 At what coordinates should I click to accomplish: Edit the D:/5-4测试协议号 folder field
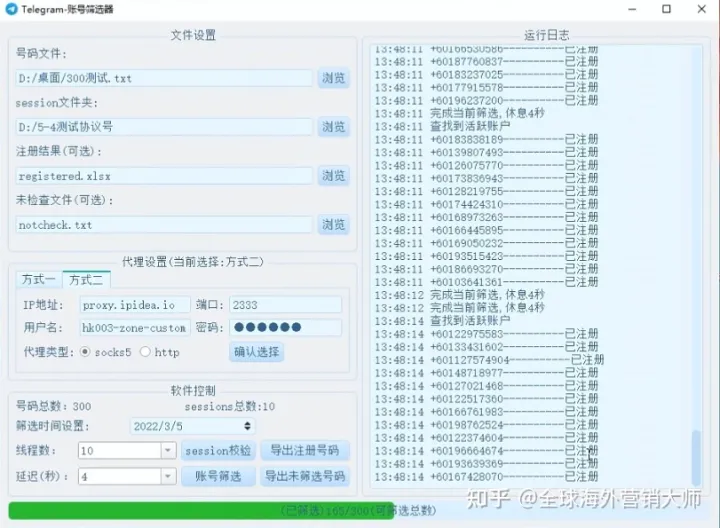point(164,127)
